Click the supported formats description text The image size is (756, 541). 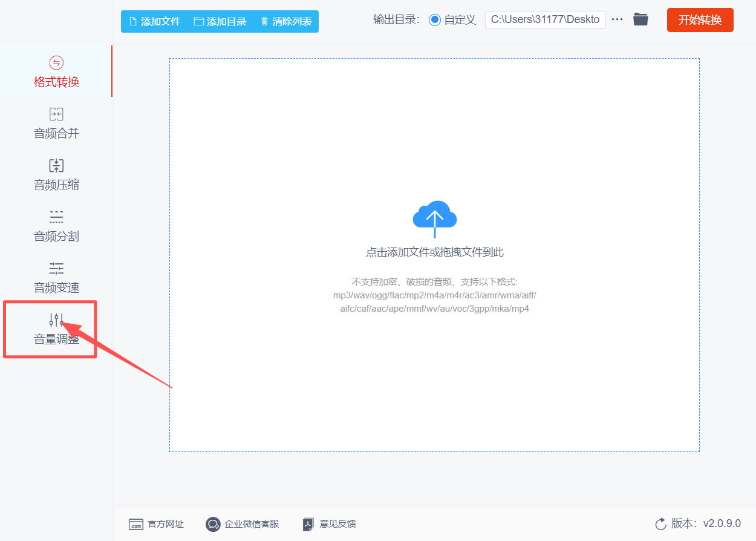point(434,295)
